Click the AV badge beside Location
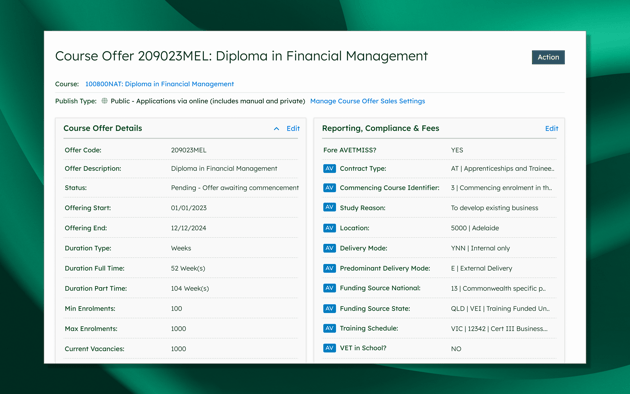Viewport: 630px width, 394px height. click(x=329, y=228)
